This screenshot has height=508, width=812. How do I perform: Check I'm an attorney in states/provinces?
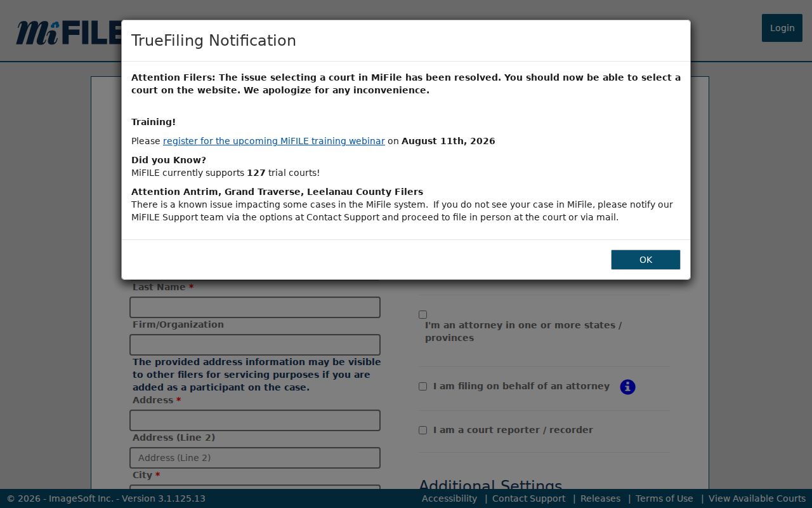[x=423, y=314]
